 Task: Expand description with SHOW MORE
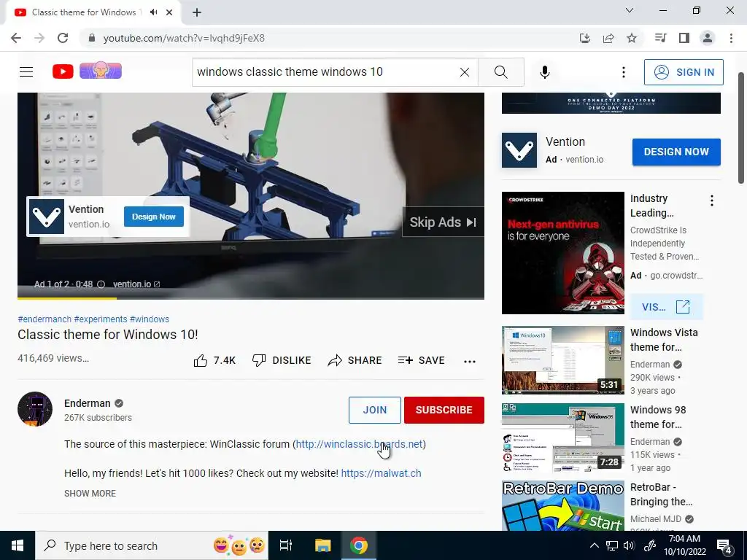pos(90,494)
